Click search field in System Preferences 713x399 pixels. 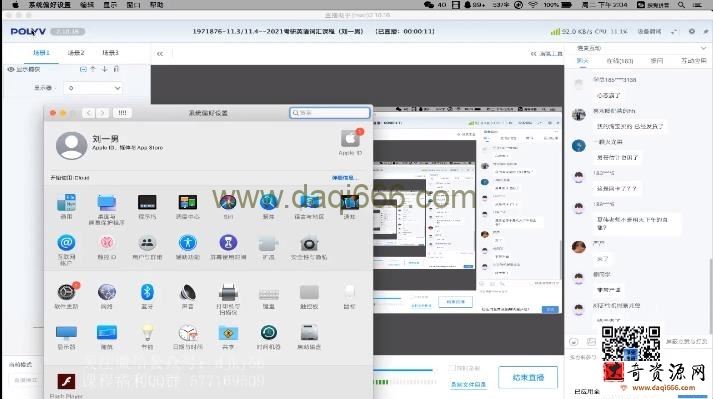[330, 112]
